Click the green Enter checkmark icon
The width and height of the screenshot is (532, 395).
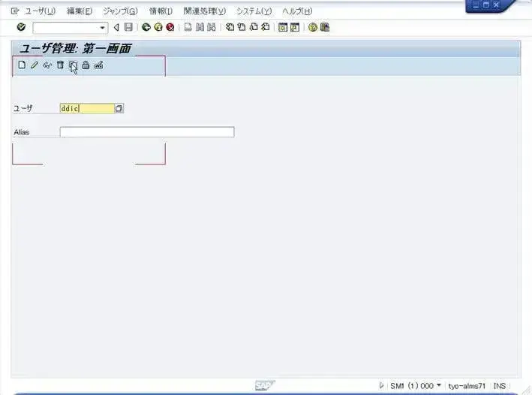point(21,27)
